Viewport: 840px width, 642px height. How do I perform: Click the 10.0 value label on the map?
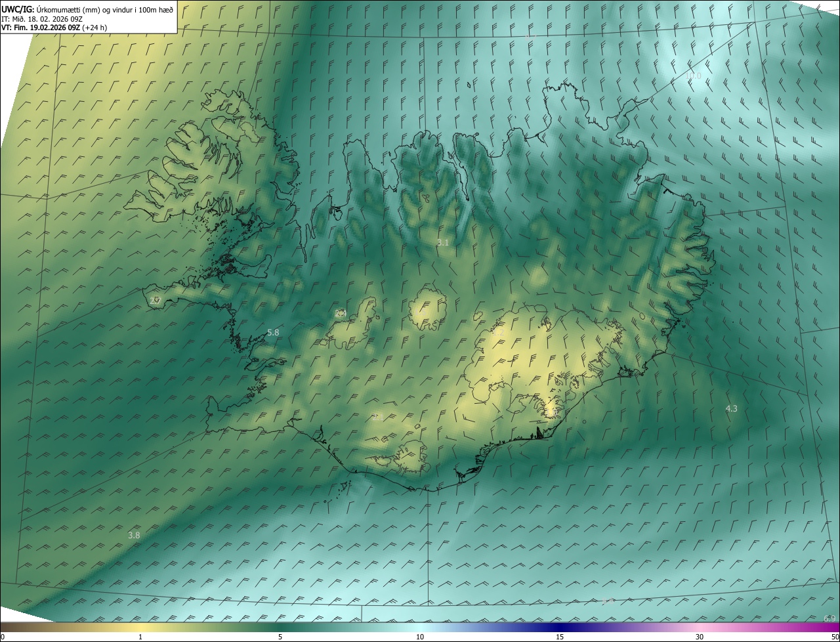693,76
